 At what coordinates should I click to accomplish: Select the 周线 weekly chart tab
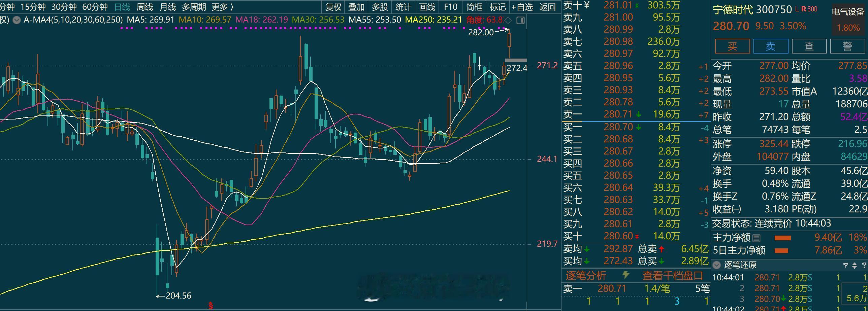point(145,7)
